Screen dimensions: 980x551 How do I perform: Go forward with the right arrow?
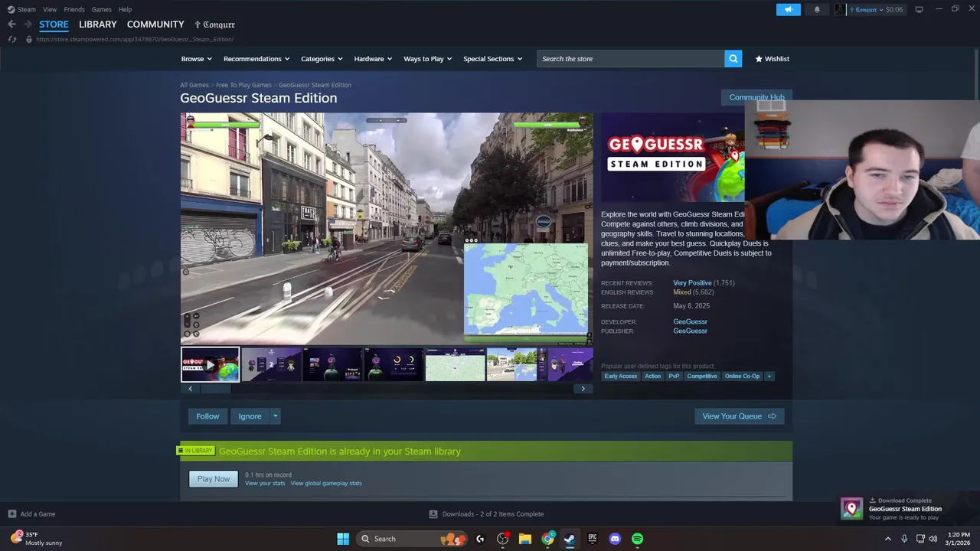[28, 24]
